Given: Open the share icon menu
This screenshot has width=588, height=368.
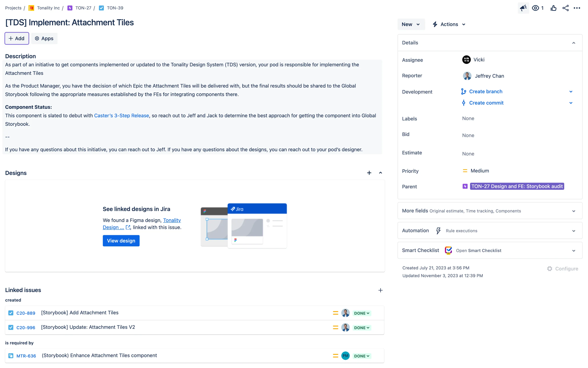Looking at the screenshot, I should click(x=565, y=8).
